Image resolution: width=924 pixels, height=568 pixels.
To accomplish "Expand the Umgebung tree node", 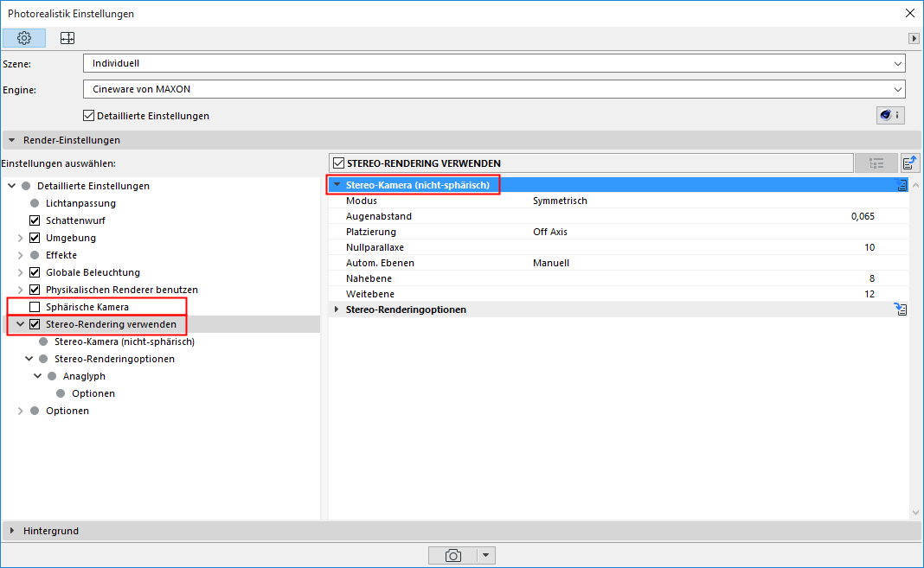I will tap(21, 238).
